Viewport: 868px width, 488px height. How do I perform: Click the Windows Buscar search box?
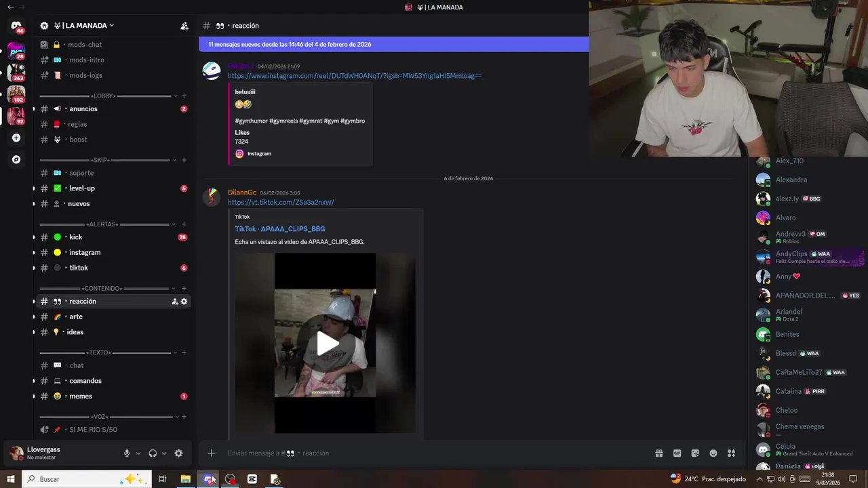click(x=86, y=479)
